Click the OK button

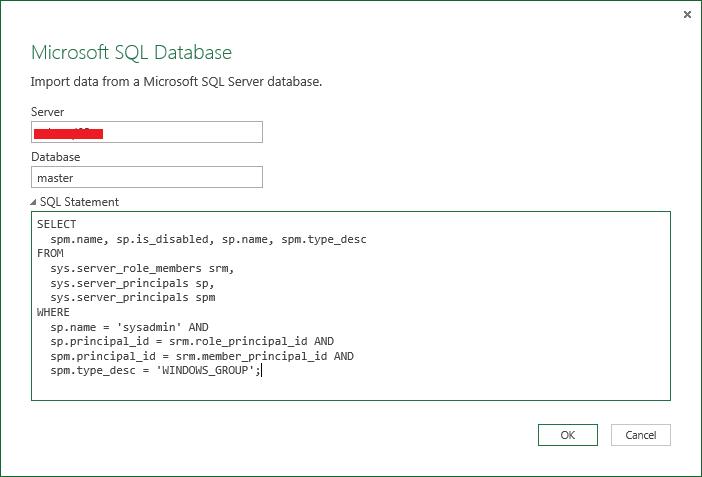(567, 435)
